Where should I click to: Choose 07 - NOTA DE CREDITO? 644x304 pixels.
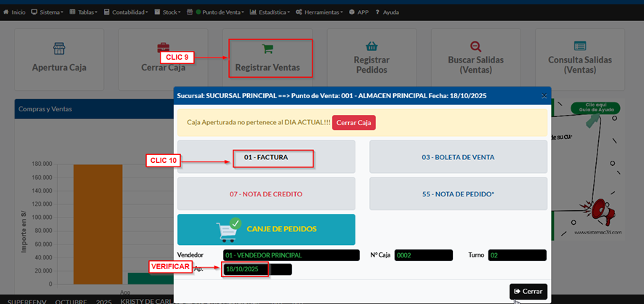[x=266, y=194]
